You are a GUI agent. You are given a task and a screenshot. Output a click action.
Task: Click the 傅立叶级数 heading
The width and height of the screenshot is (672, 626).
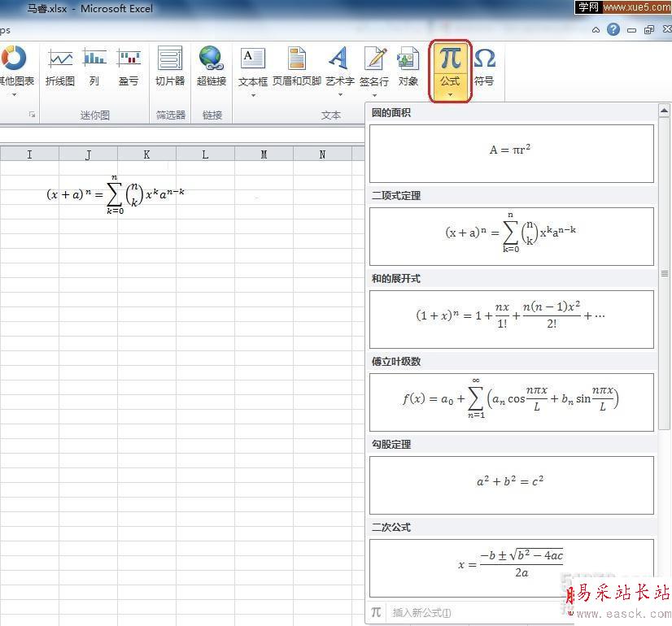396,362
